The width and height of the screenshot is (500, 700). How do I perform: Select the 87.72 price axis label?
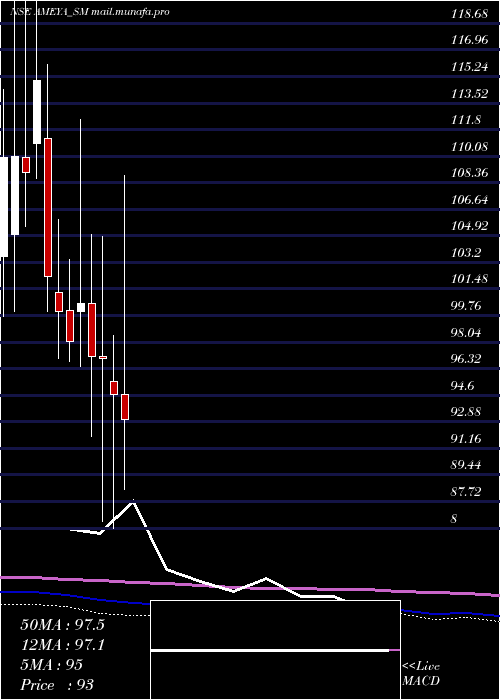click(466, 492)
